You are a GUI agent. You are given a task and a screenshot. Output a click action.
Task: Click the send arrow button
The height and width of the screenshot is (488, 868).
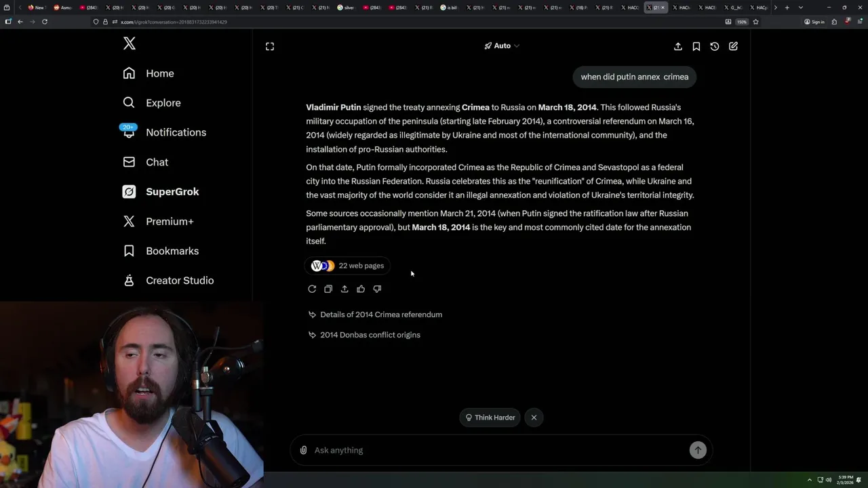[698, 450]
